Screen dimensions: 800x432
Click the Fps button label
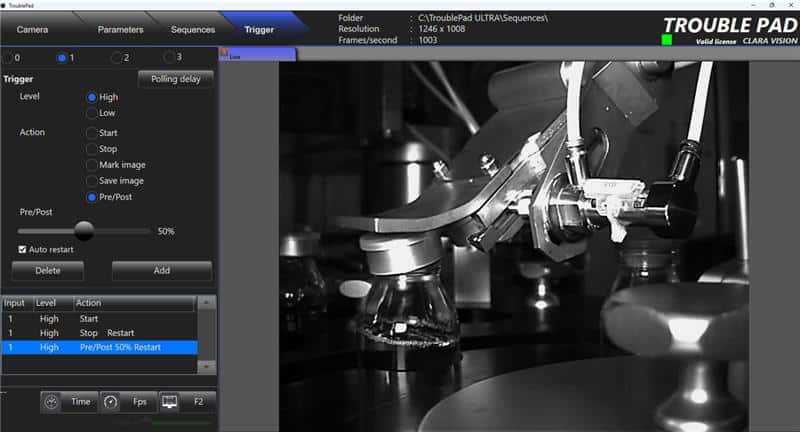click(140, 402)
